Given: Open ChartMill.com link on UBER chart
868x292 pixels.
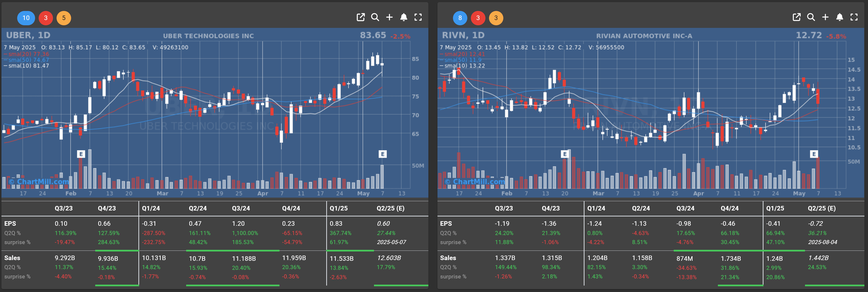Looking at the screenshot, I should (x=39, y=182).
